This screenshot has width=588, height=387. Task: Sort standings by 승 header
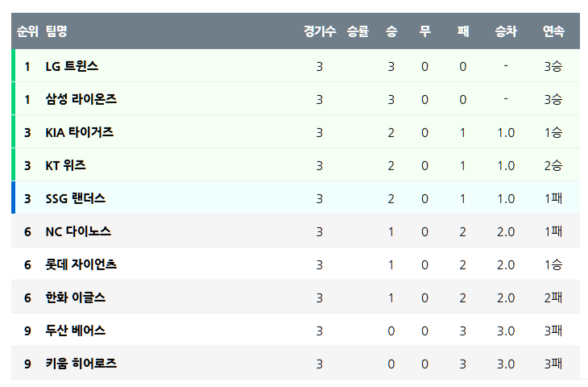(x=391, y=31)
